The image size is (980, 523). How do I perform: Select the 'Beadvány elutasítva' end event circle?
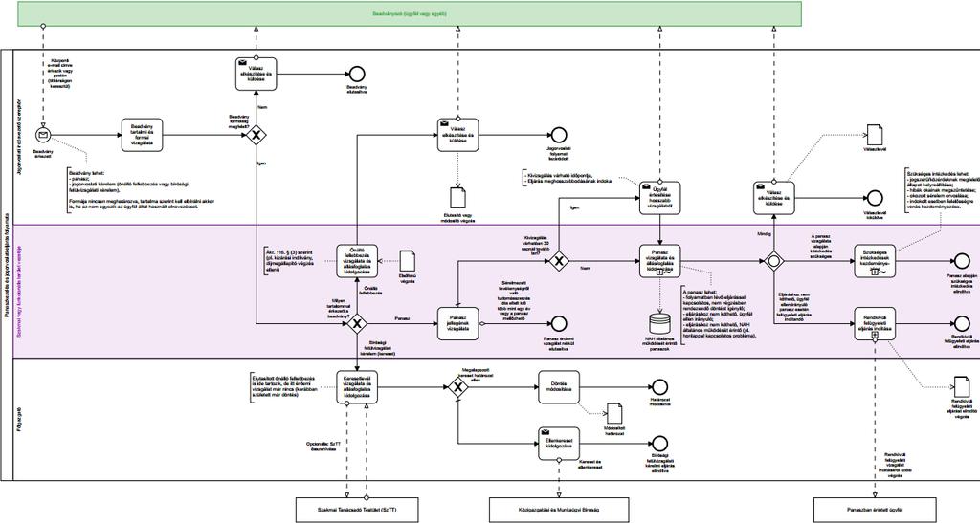357,75
